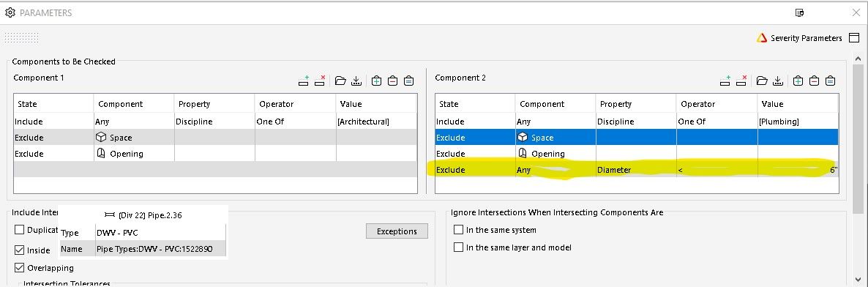
Task: Select 'One Of' operator in Component 2
Action: click(x=717, y=122)
